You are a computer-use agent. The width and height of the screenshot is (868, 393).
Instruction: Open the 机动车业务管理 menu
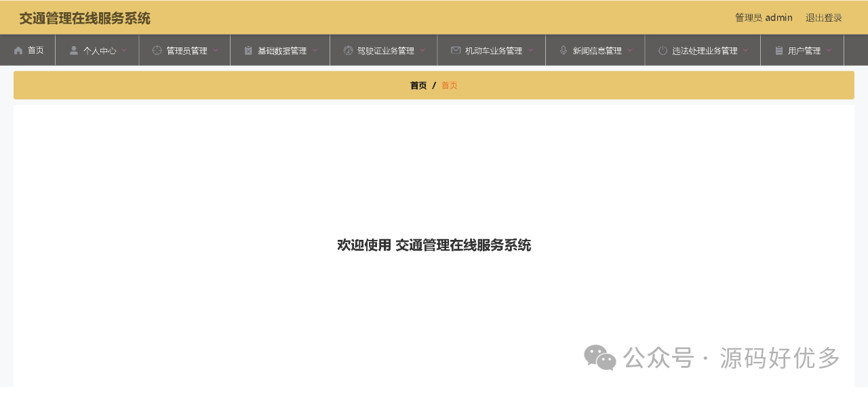[x=492, y=50]
